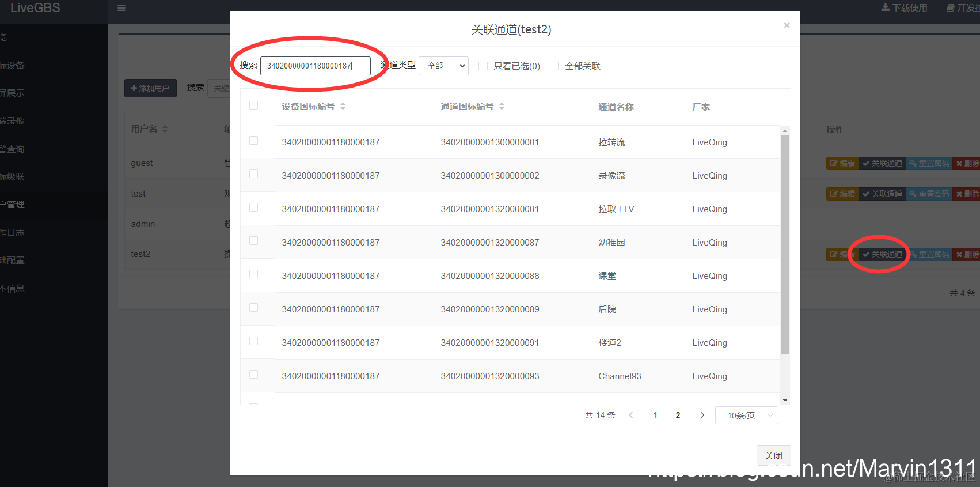The image size is (980, 487).
Task: Click the 下载使用 link in the top bar
Action: [x=904, y=8]
